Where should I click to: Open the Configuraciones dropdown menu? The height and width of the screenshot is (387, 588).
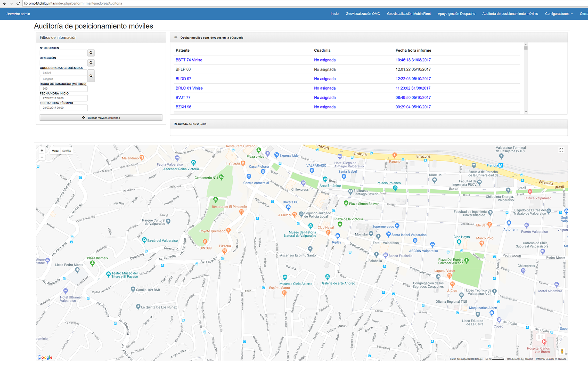point(559,14)
